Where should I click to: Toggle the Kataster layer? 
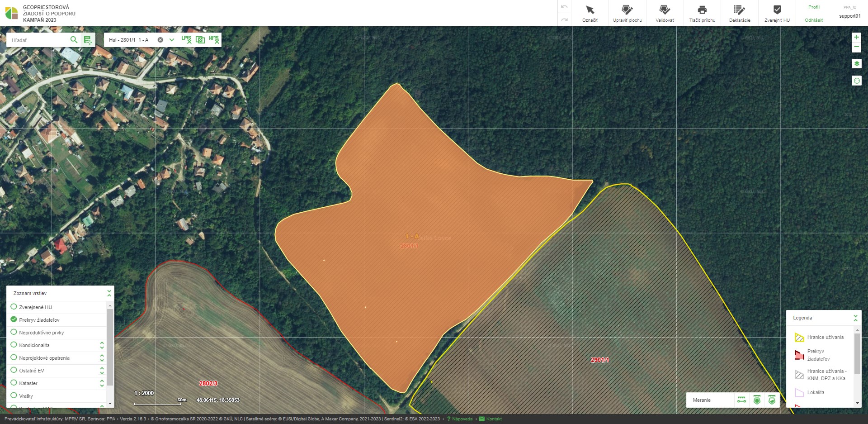pos(14,383)
